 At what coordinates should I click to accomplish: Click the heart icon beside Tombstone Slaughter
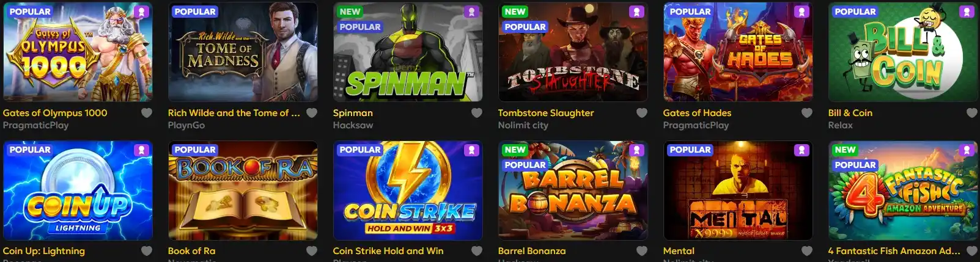pyautogui.click(x=642, y=113)
